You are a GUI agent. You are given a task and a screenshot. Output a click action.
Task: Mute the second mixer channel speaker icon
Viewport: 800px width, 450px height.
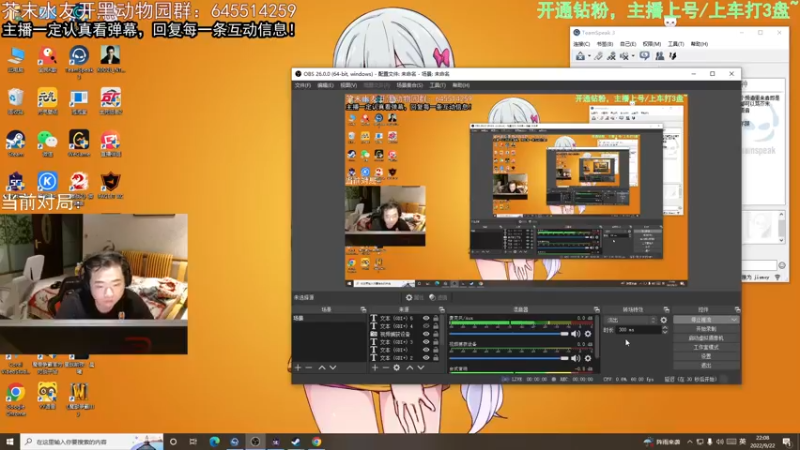(x=576, y=358)
